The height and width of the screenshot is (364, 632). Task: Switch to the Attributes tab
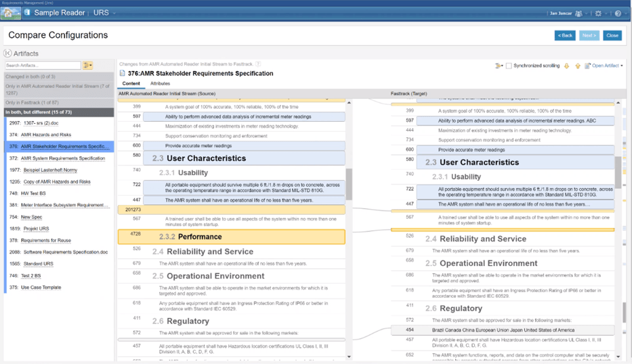[x=160, y=84]
